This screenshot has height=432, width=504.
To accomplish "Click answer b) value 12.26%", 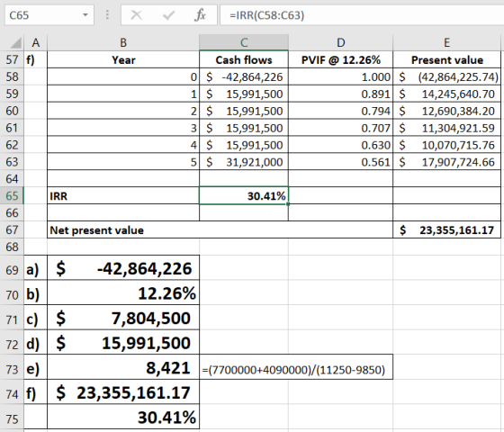I will (123, 293).
